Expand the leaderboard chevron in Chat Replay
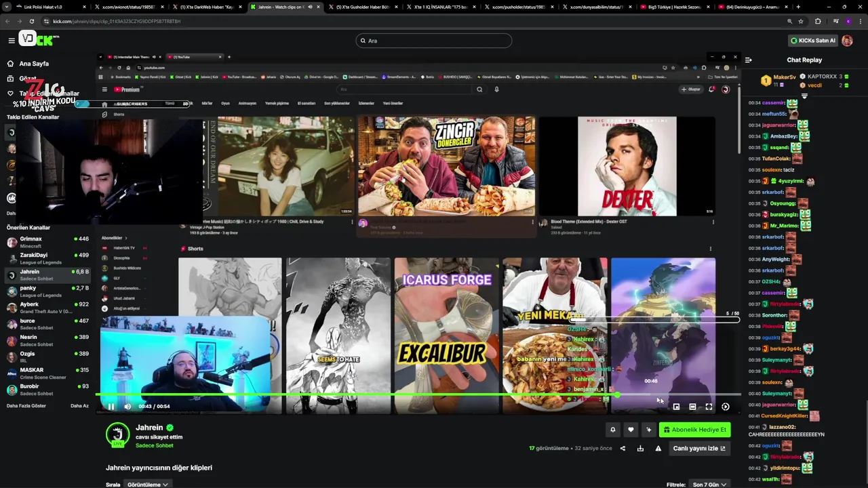Viewport: 868px width, 488px height. [805, 96]
